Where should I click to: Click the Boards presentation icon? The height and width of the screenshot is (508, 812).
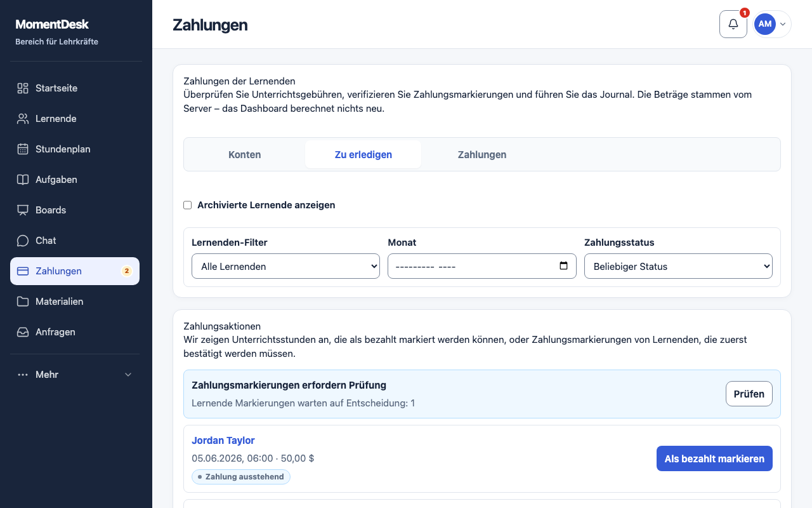point(23,210)
